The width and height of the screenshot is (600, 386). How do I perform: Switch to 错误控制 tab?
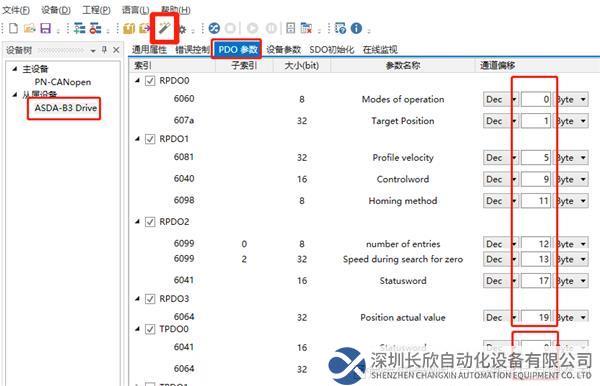click(192, 49)
